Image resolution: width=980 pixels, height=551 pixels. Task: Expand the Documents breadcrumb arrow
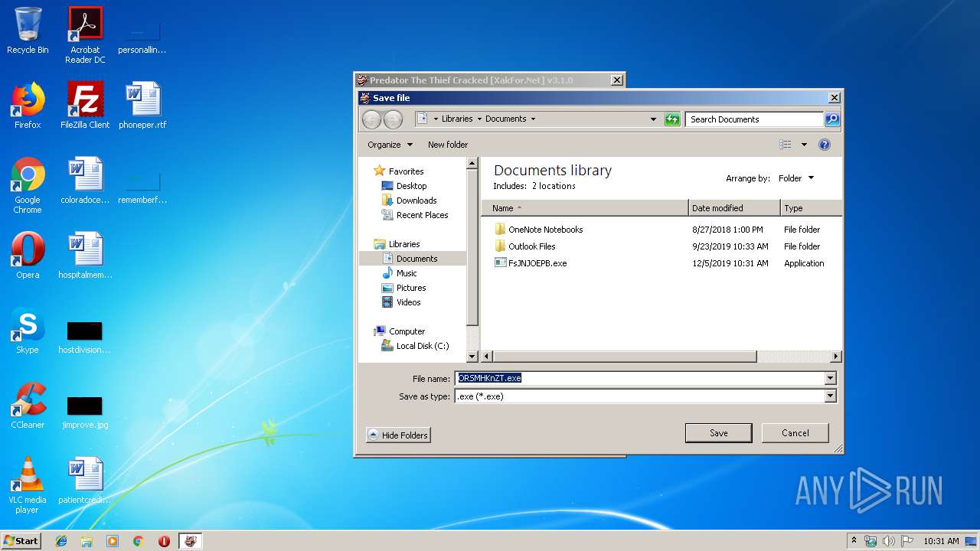coord(533,119)
